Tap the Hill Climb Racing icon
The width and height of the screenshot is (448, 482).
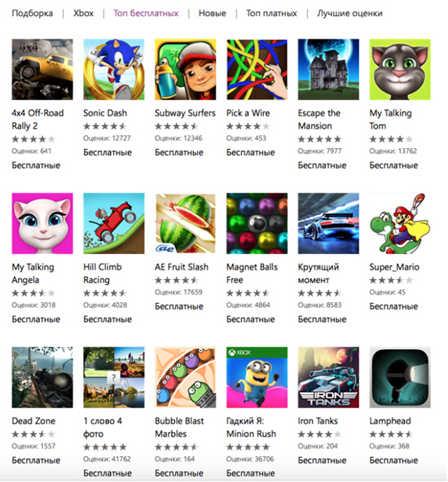coord(114,223)
